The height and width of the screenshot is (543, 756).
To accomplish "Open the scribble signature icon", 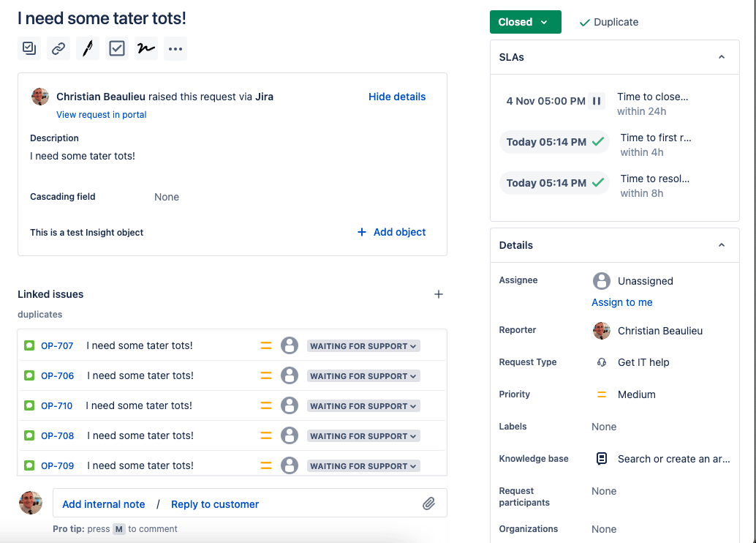I will (x=145, y=48).
